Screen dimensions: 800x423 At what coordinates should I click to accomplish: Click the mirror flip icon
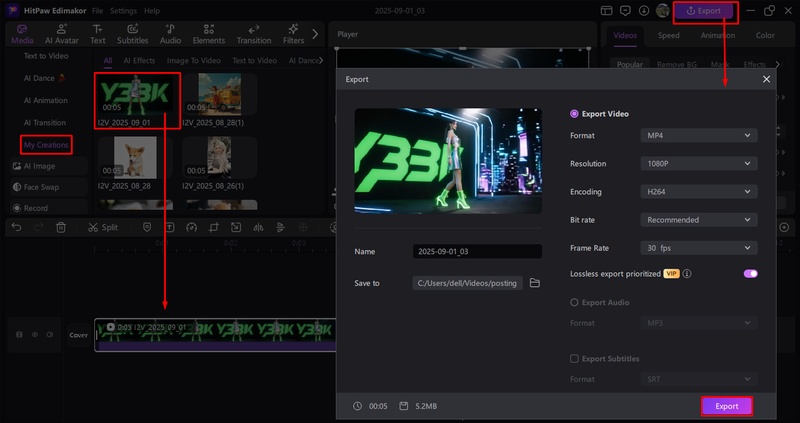pos(258,227)
